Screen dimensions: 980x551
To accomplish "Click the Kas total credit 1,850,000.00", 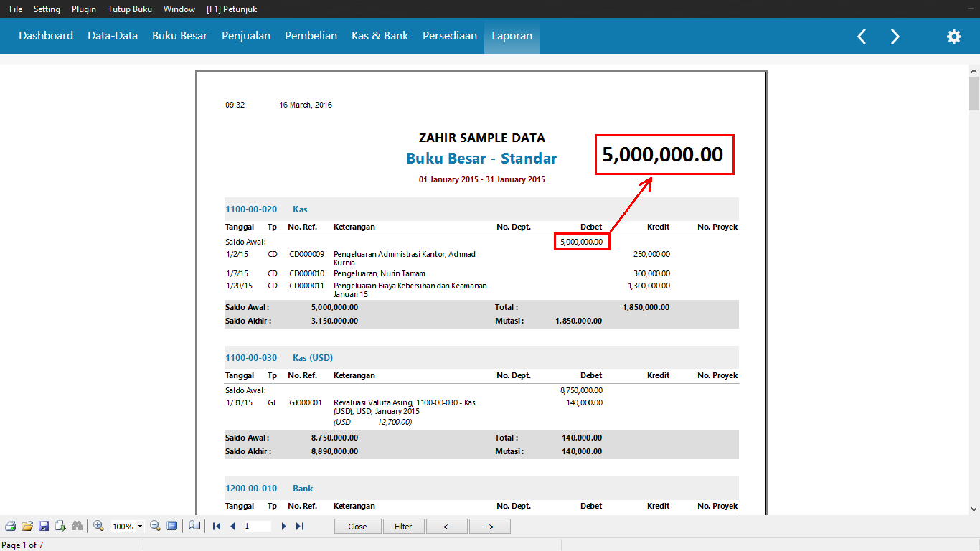I will pos(646,307).
